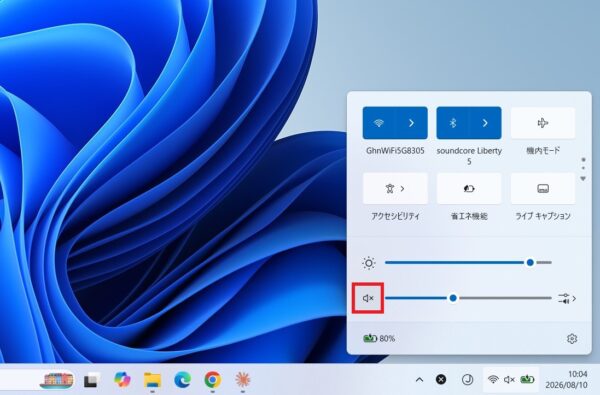
Task: Open battery settings via 80% indicator
Action: point(379,338)
